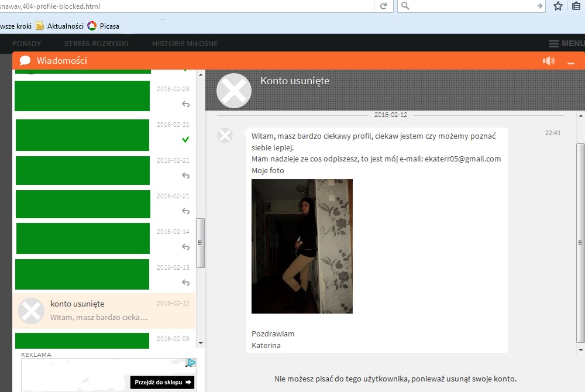Bookmark this page with the star icon

click(x=558, y=6)
